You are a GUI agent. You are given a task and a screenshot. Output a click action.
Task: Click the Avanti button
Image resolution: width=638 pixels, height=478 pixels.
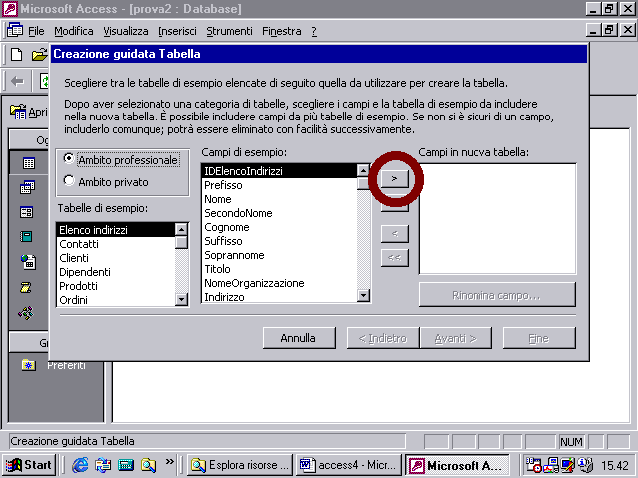[x=456, y=338]
